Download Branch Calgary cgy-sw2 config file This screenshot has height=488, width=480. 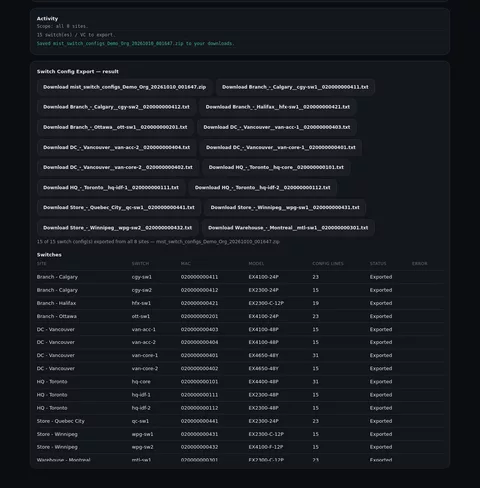pos(116,107)
